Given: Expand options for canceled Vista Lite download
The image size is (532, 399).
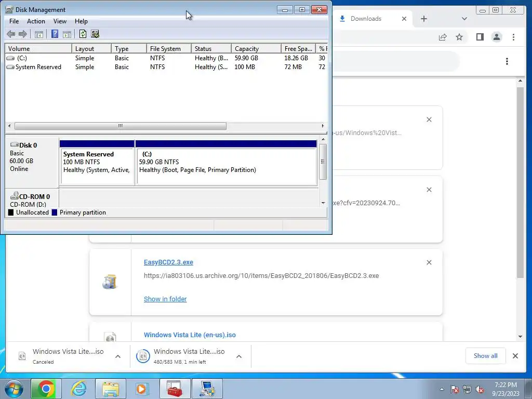Looking at the screenshot, I should [118, 356].
